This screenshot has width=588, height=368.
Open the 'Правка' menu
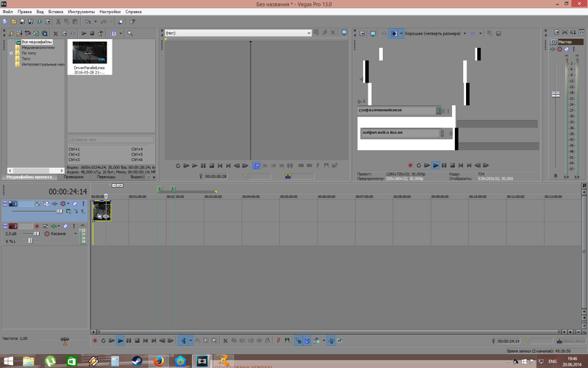point(24,12)
